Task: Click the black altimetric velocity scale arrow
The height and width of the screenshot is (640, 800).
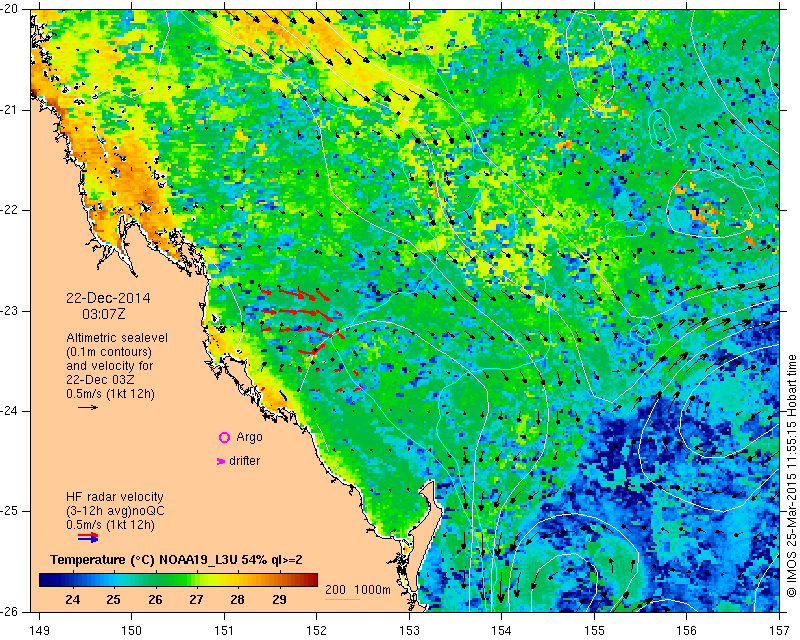Action: [88, 407]
